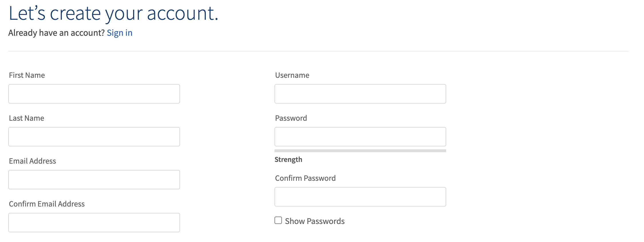644x242 pixels.
Task: Enable the Show Passwords checkbox
Action: pos(278,220)
